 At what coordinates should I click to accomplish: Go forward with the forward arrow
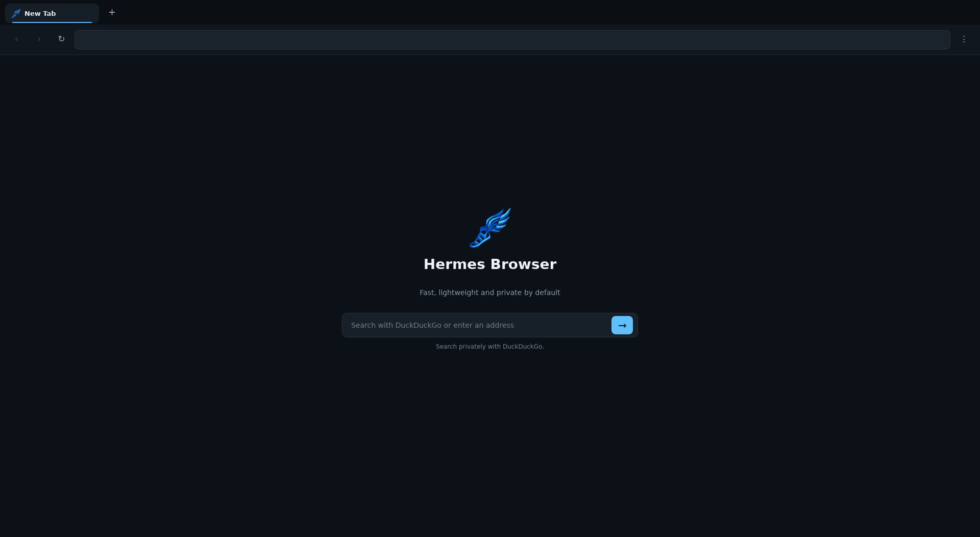39,39
